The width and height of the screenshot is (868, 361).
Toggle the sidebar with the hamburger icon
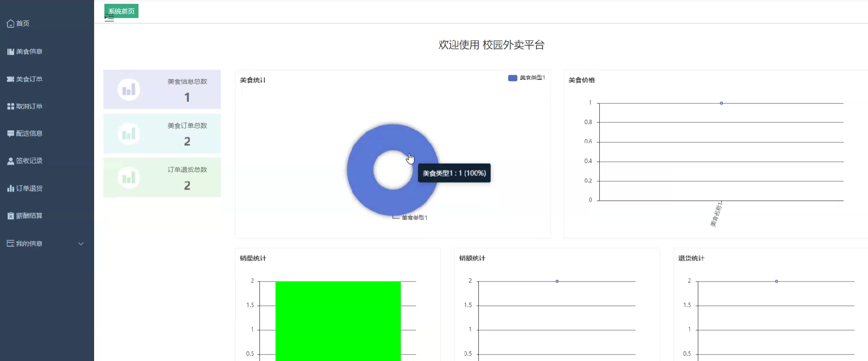point(109,19)
